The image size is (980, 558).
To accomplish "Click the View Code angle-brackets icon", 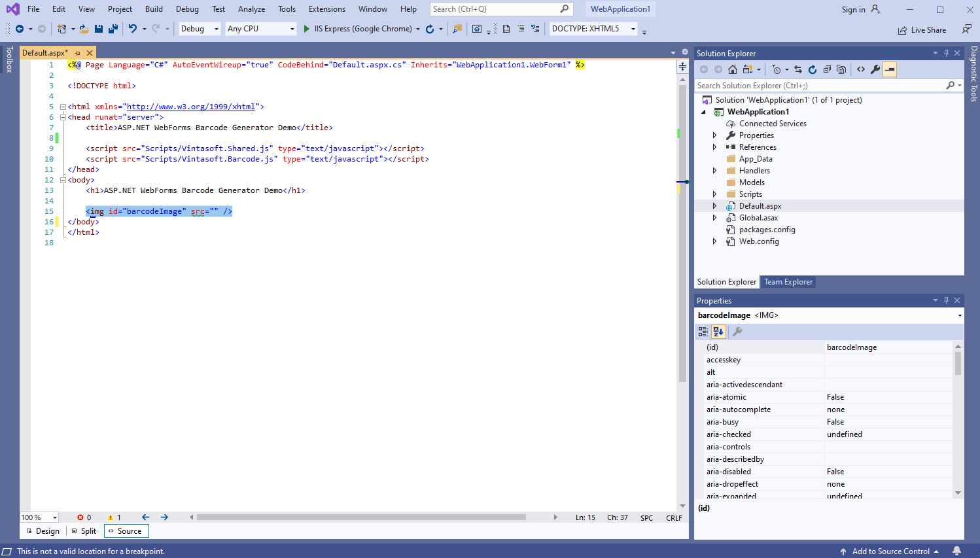I will 861,69.
